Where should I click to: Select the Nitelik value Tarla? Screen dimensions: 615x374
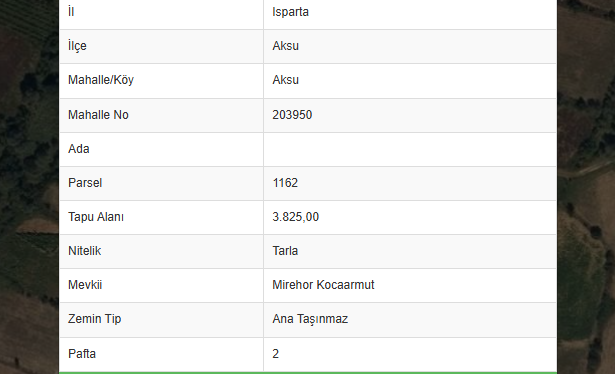[285, 251]
